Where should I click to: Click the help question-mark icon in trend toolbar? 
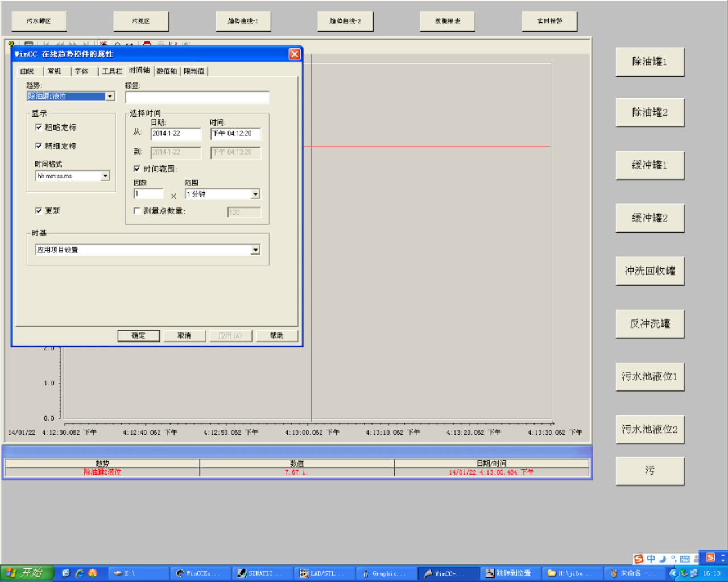[x=11, y=44]
